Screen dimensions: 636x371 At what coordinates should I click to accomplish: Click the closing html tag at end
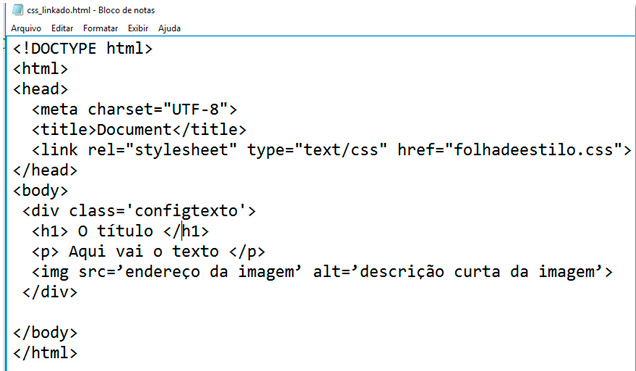tap(45, 353)
